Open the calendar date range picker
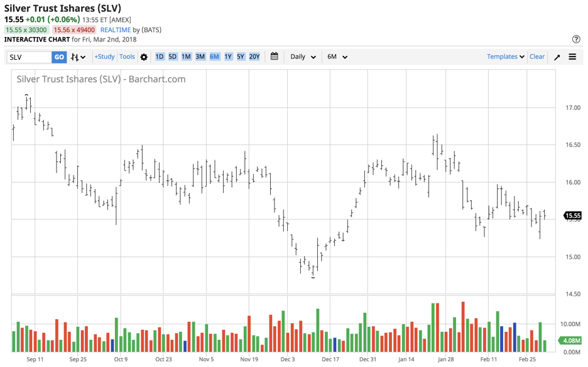Image resolution: width=588 pixels, height=367 pixels. pos(274,57)
